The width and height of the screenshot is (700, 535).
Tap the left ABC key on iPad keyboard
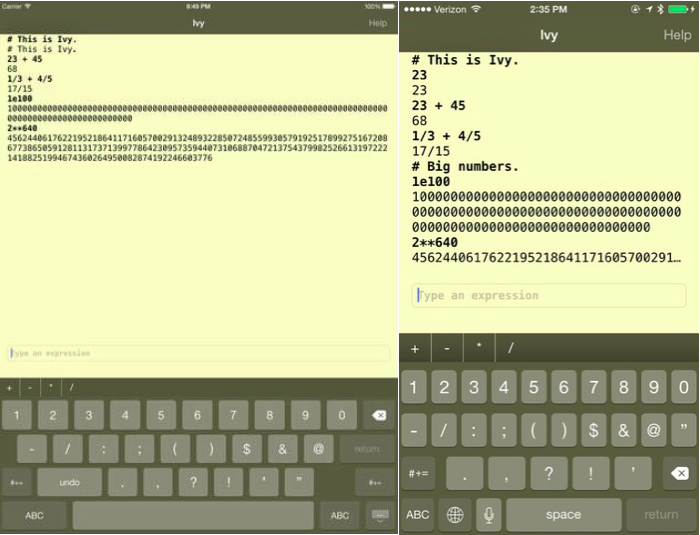[x=34, y=515]
